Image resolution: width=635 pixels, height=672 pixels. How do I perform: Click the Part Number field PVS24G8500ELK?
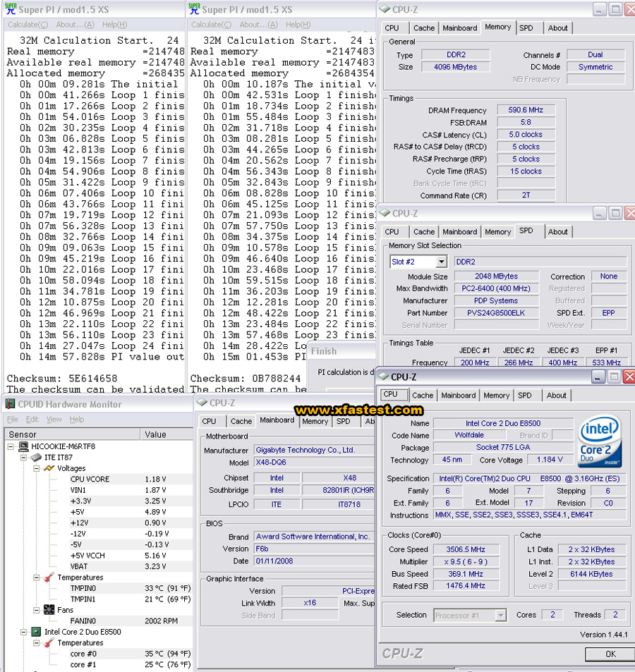496,313
